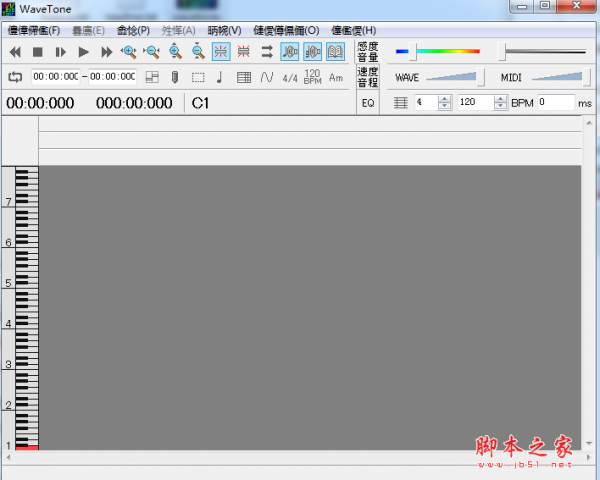Click the double right-arrows follow icon
This screenshot has width=600, height=480.
pyautogui.click(x=267, y=51)
